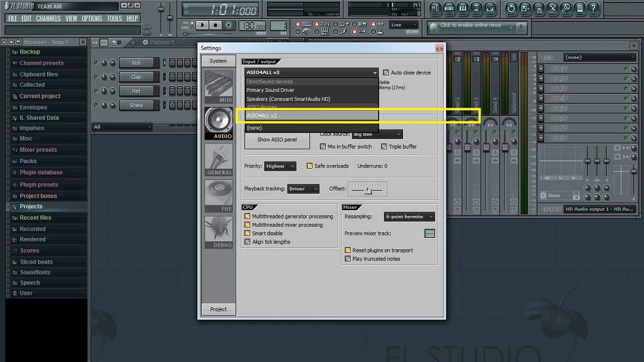Open the CHANNELS menu
This screenshot has height=362, width=644.
[48, 18]
